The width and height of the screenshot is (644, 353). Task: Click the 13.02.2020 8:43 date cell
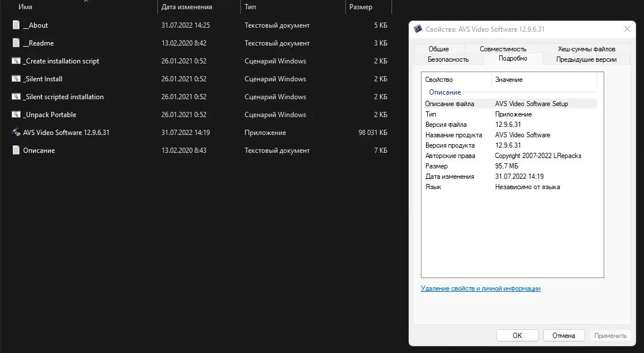[x=183, y=150]
